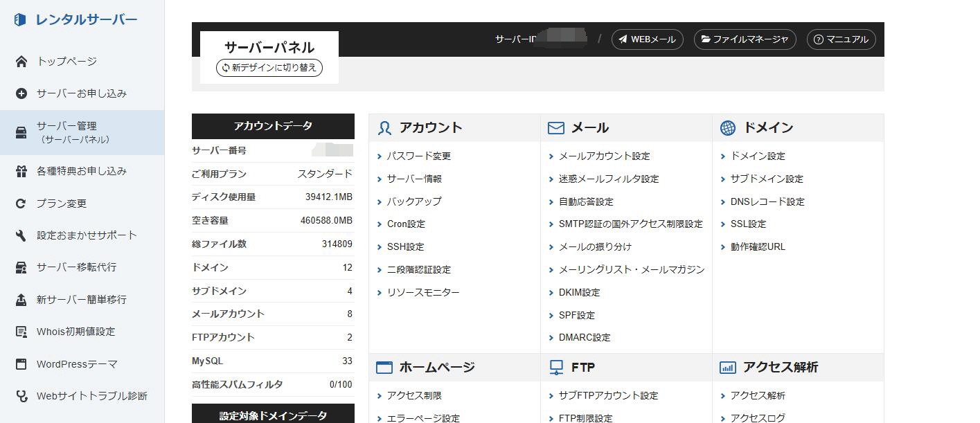This screenshot has height=423, width=980.
Task: Open アクセス制限 link under ホームページ
Action: click(x=414, y=396)
